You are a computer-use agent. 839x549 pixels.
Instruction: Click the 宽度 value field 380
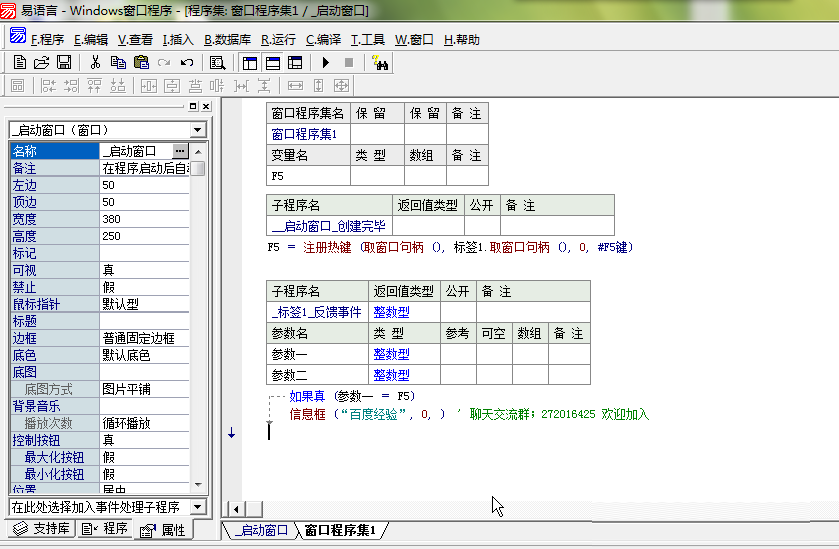144,219
